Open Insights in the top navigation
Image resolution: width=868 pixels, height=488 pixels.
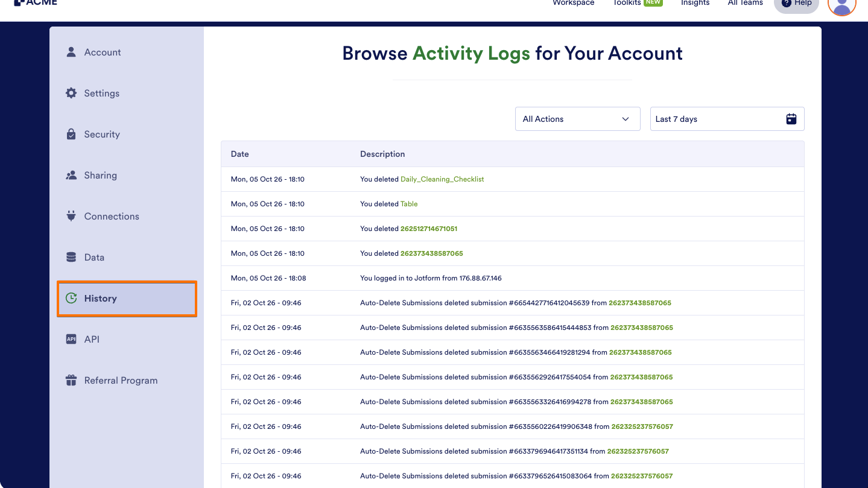695,3
